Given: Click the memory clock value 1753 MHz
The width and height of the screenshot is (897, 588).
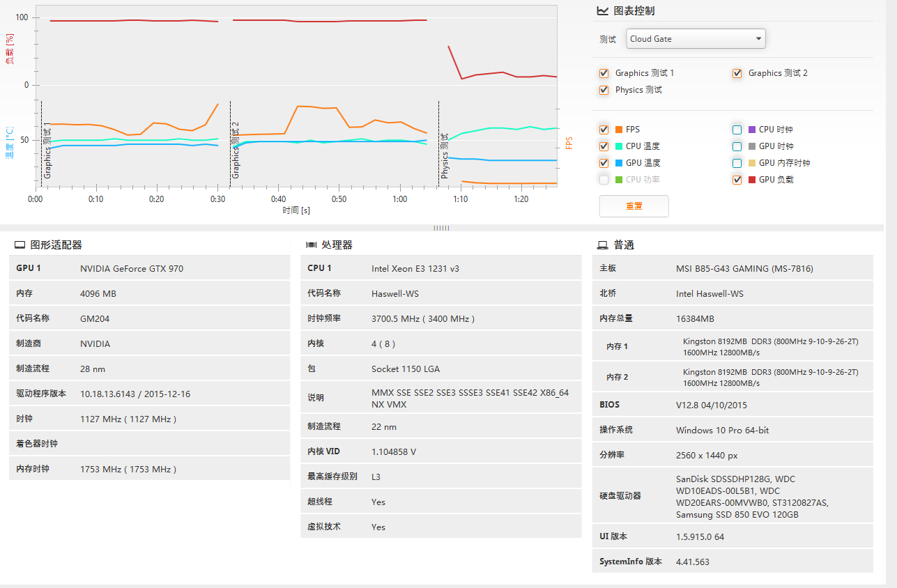Looking at the screenshot, I should (x=128, y=469).
